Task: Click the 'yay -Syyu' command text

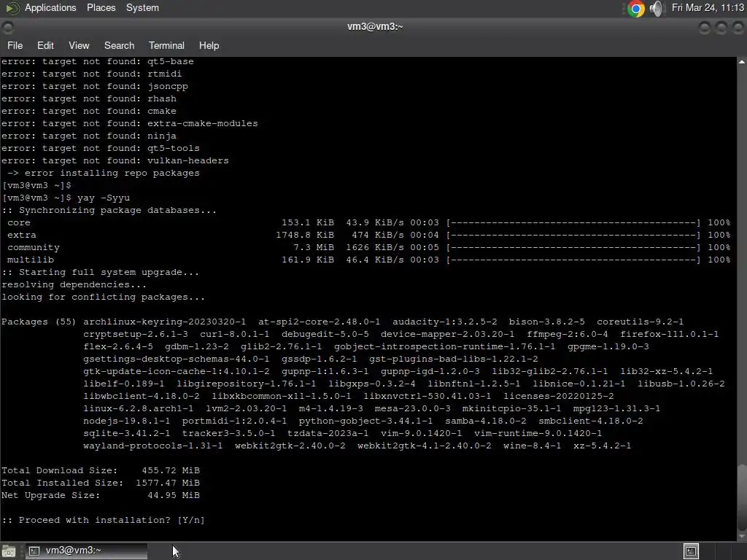Action: [x=104, y=198]
